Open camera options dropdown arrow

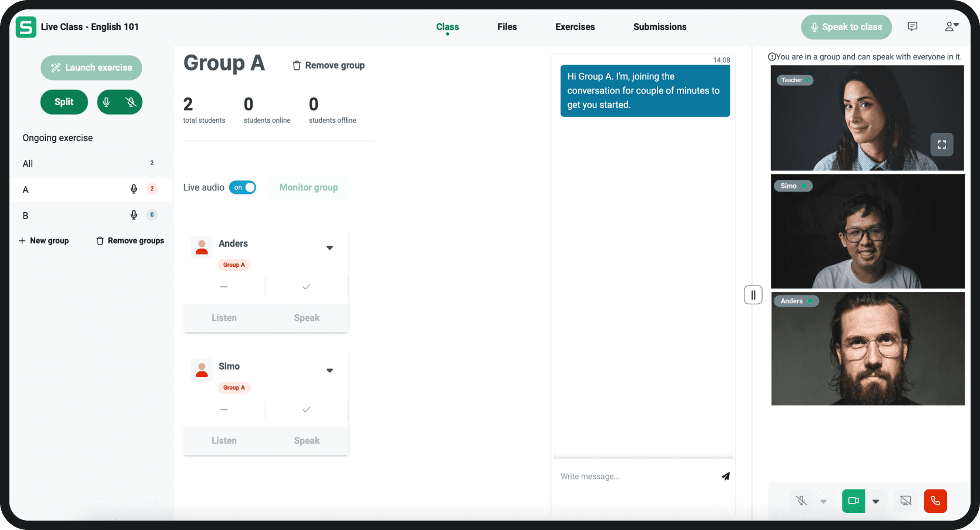point(875,501)
